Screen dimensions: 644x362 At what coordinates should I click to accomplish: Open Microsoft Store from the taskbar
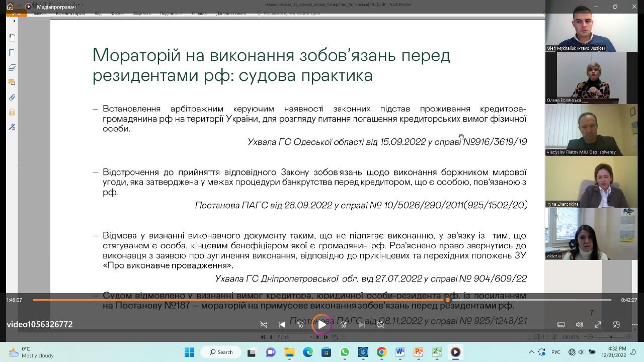pyautogui.click(x=326, y=352)
